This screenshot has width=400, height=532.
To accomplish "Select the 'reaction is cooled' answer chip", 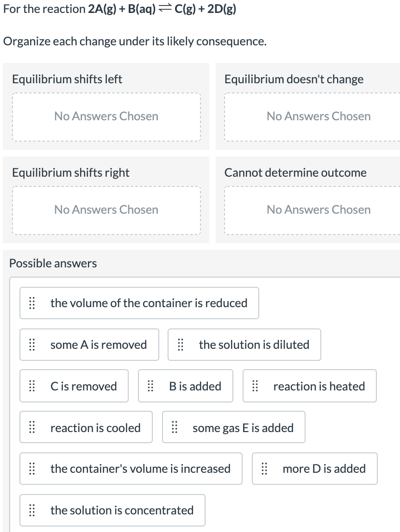I will pyautogui.click(x=86, y=427).
